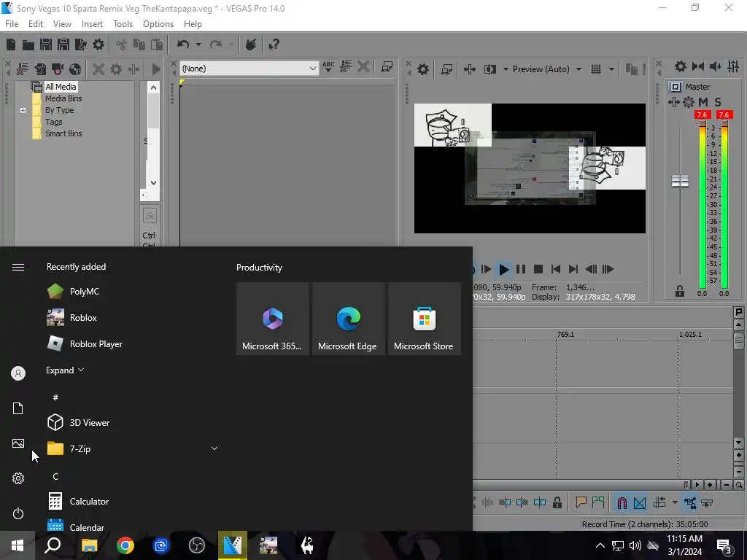Viewport: 747px width, 560px height.
Task: Select timeline Zoom Edit magnifier tool
Action: [739, 485]
